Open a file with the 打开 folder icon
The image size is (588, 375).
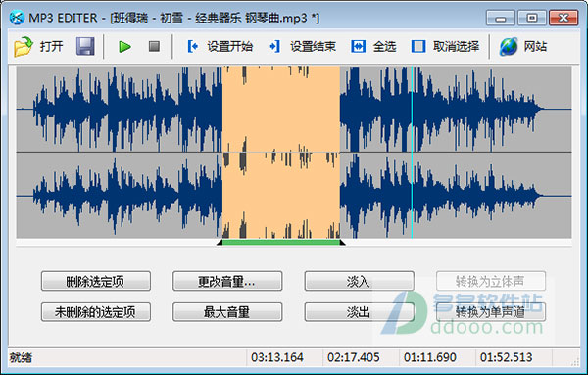pyautogui.click(x=24, y=47)
